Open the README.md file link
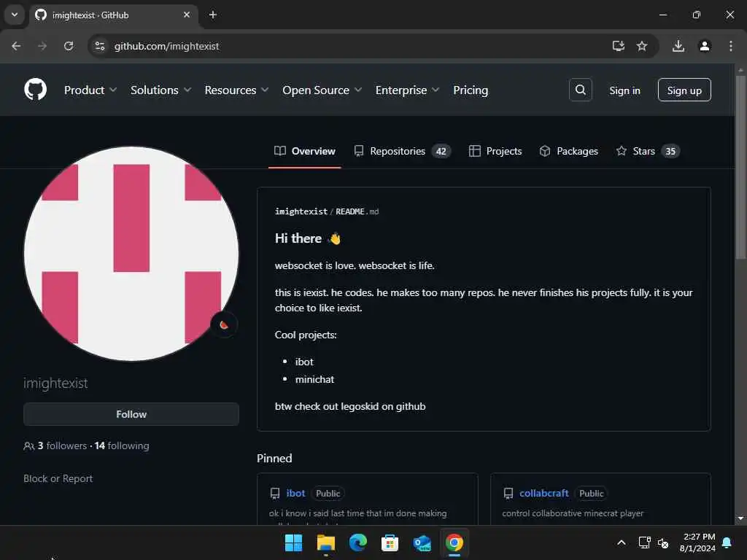Viewport: 747px width, 560px height. coord(357,211)
